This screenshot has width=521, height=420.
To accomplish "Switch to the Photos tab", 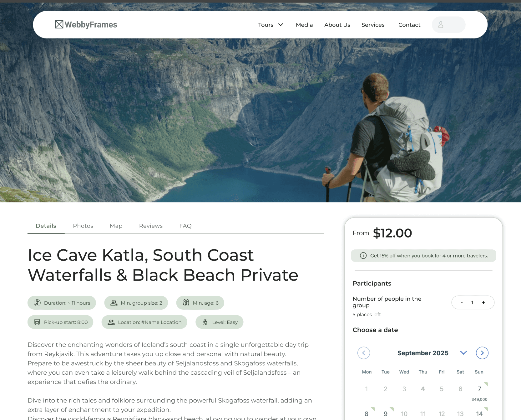I will coord(83,226).
